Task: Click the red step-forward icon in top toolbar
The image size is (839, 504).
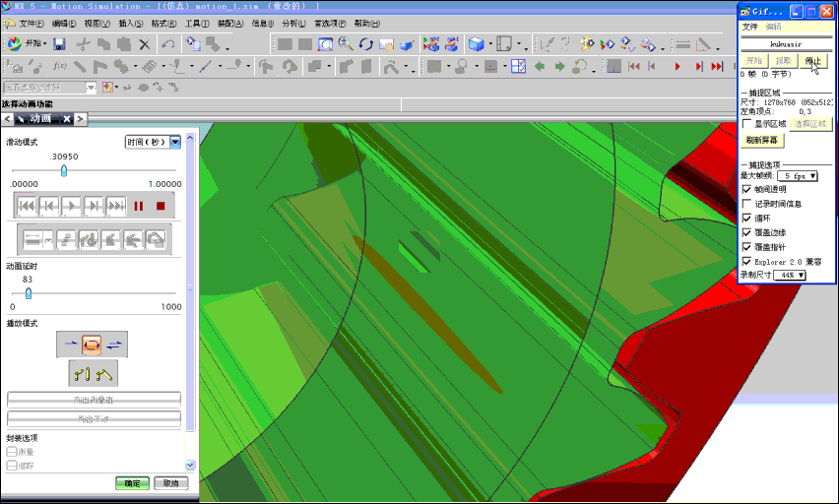Action: click(x=699, y=66)
